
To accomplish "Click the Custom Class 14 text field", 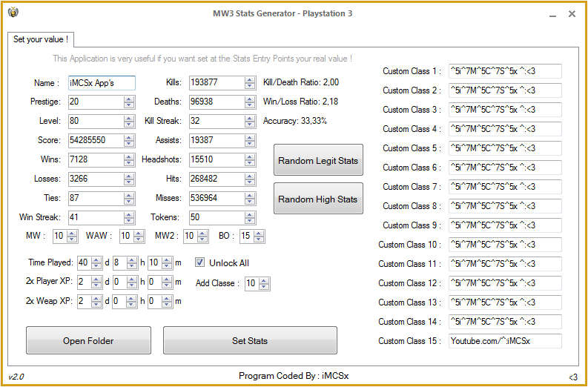I will 505,322.
